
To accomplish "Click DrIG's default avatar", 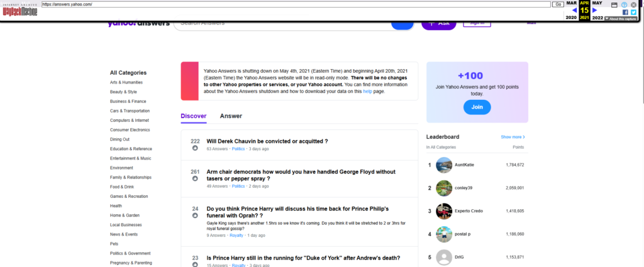I will click(x=444, y=257).
